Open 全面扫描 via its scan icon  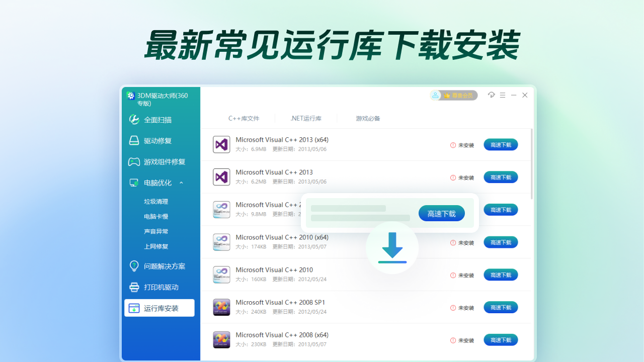(x=134, y=120)
